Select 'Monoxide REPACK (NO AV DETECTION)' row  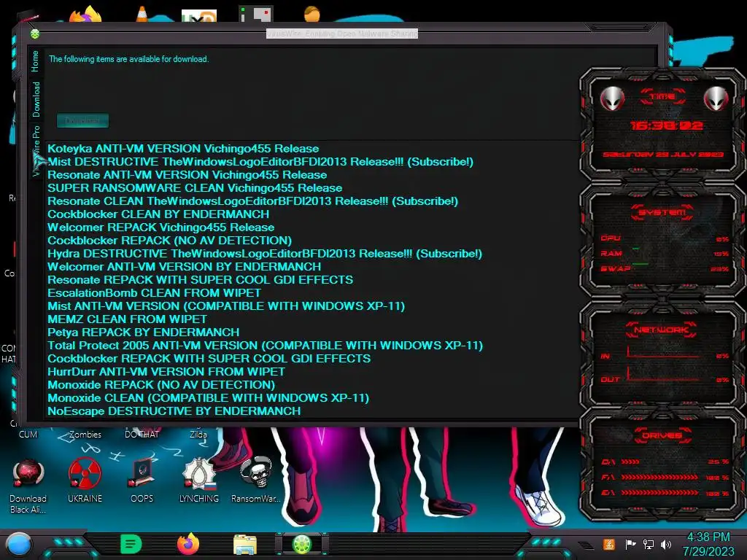tap(161, 385)
